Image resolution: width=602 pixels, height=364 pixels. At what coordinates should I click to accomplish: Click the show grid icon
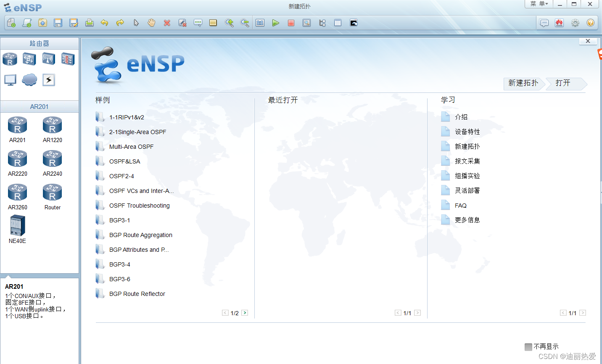click(x=338, y=23)
